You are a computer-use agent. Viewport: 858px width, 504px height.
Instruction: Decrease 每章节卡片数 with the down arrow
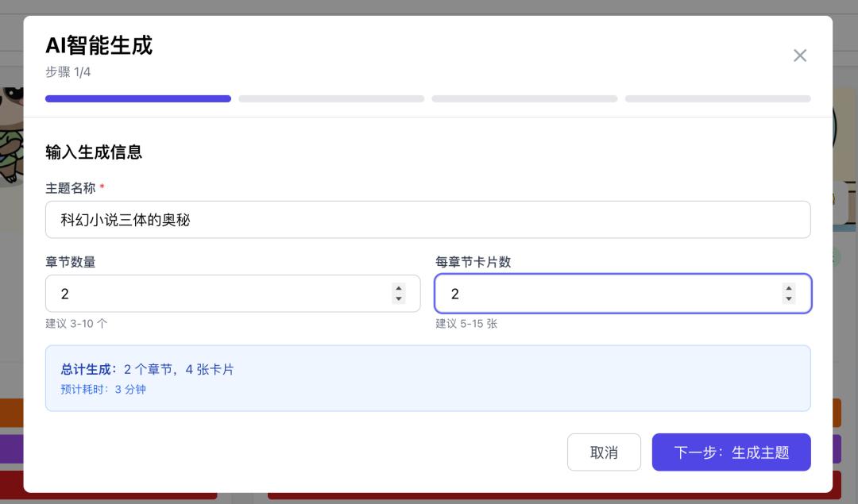pos(789,298)
